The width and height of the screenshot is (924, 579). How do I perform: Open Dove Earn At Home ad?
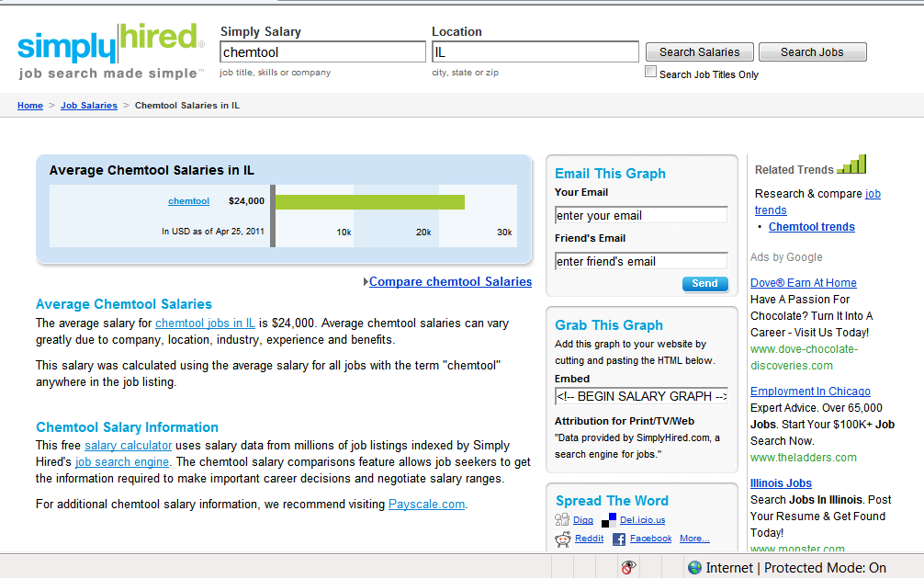click(x=803, y=283)
